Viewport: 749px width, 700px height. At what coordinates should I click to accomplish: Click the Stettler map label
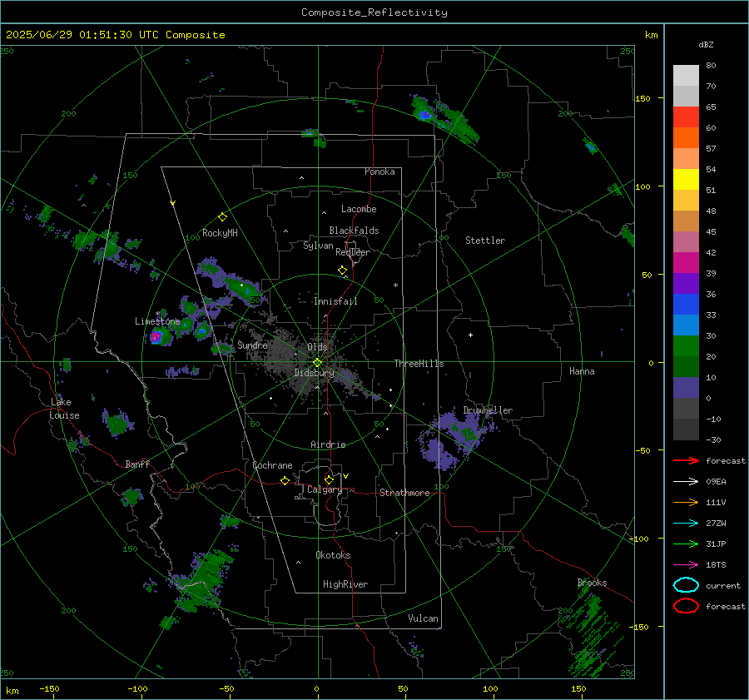[485, 241]
